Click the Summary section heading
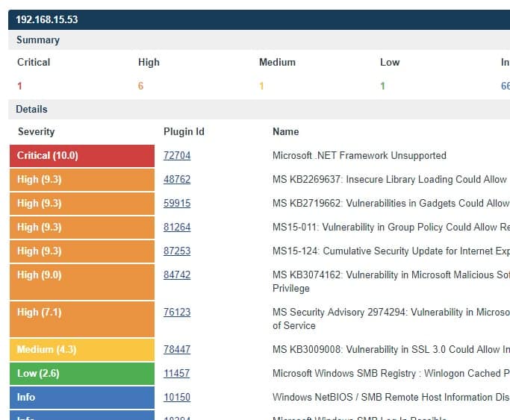 [x=38, y=40]
